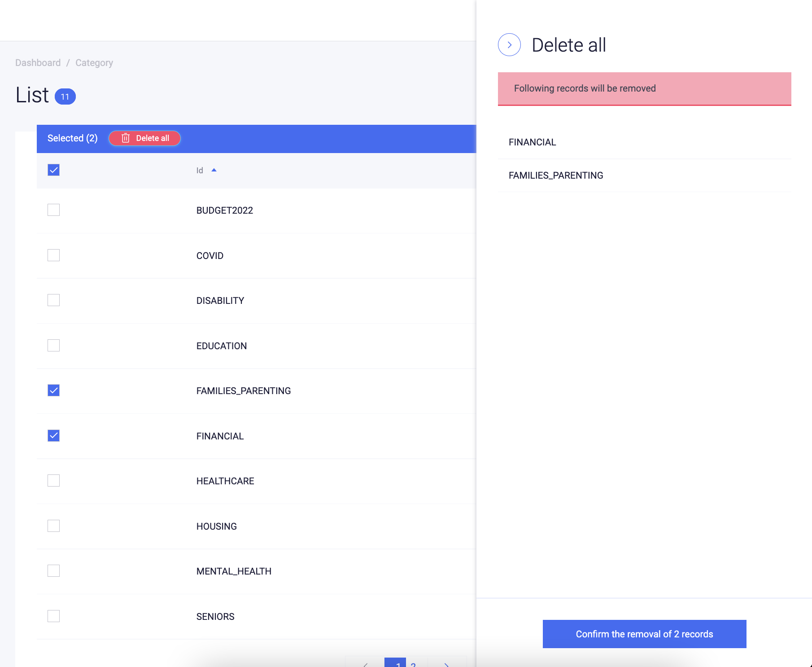Open the Category breadcrumb link
812x667 pixels.
pyautogui.click(x=94, y=62)
